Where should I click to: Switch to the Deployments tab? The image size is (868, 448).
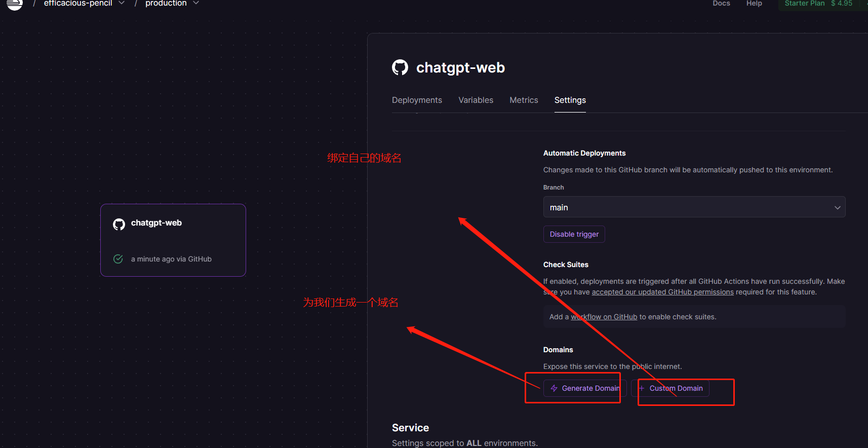click(x=417, y=100)
